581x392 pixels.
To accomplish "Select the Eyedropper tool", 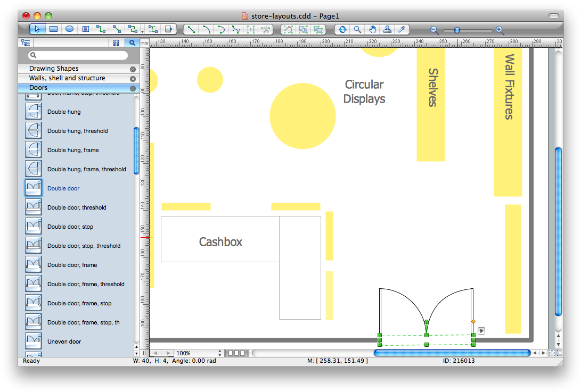I will (x=402, y=30).
